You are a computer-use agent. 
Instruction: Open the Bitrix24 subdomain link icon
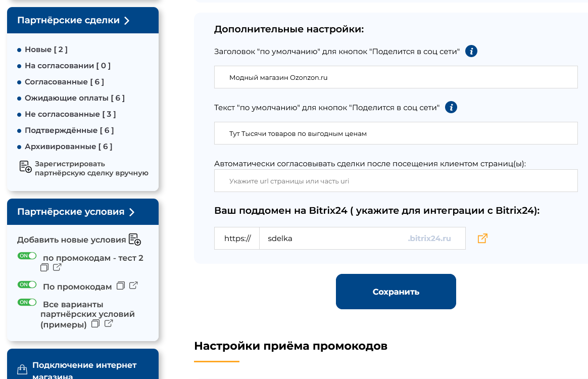[x=482, y=239]
